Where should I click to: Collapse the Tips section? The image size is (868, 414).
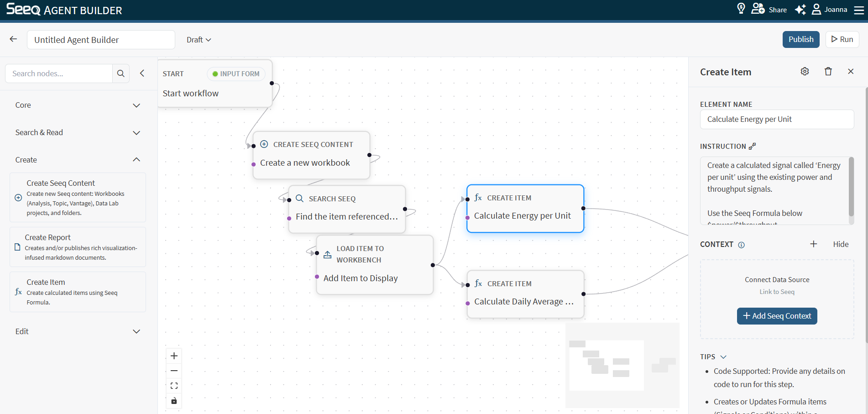(723, 357)
